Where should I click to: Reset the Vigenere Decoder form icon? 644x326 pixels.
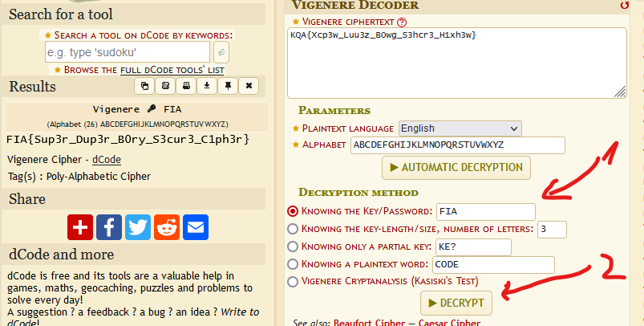pyautogui.click(x=624, y=5)
